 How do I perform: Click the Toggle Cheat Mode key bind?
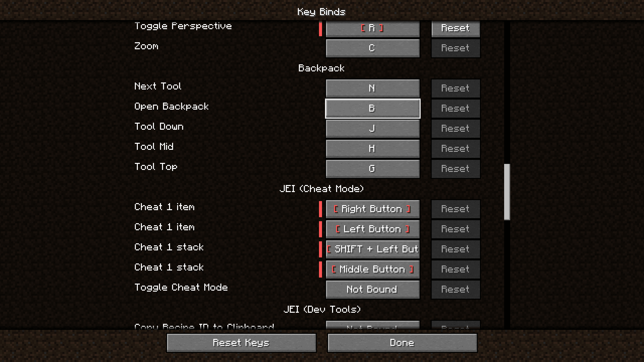click(x=372, y=289)
